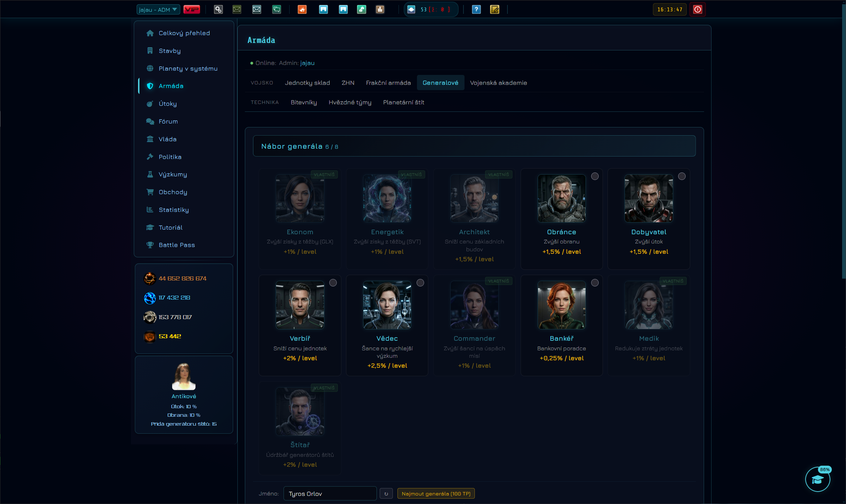Click the Dobyvatel portrait
The height and width of the screenshot is (504, 846).
pyautogui.click(x=649, y=198)
